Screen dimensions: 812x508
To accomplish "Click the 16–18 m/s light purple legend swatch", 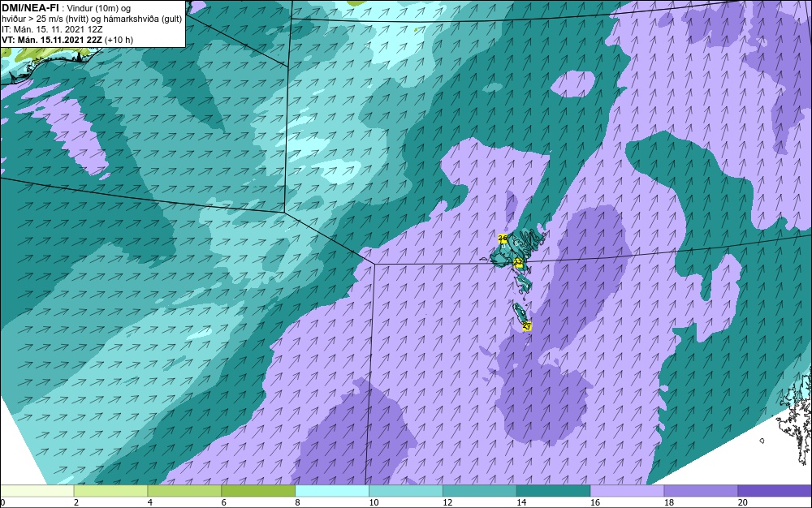I will (x=627, y=491).
